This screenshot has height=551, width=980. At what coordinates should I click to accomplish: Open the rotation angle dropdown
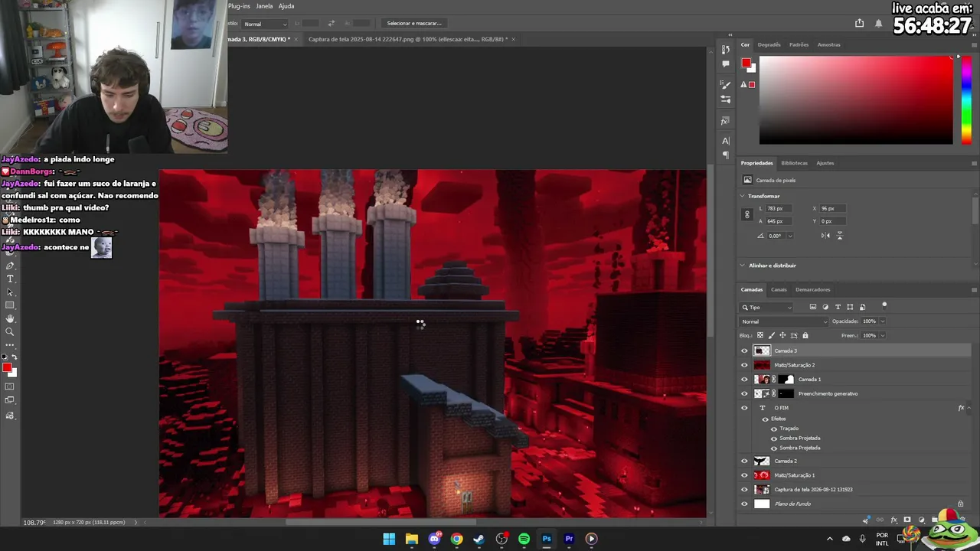click(790, 236)
